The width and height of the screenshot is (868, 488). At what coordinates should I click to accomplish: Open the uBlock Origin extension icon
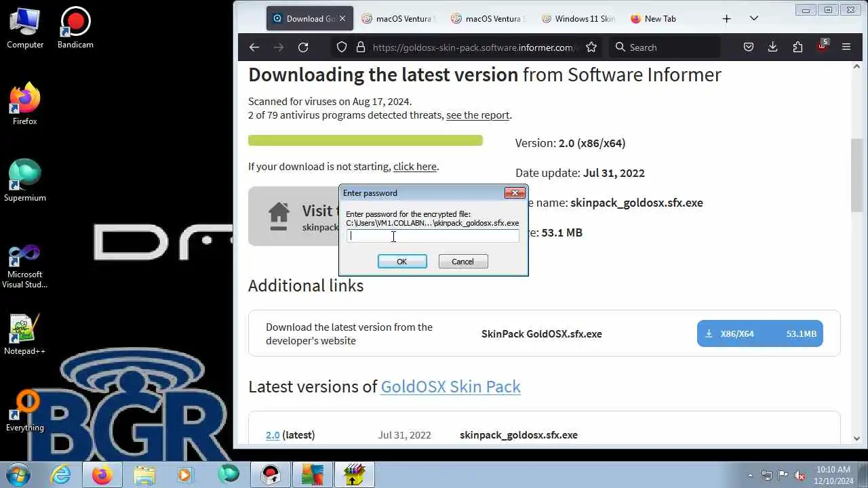point(822,47)
